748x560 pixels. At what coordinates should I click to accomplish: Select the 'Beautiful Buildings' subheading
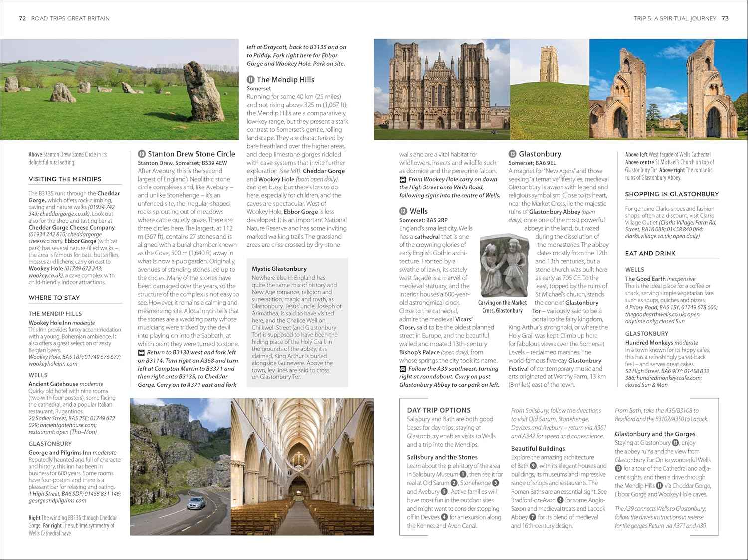tap(538, 449)
